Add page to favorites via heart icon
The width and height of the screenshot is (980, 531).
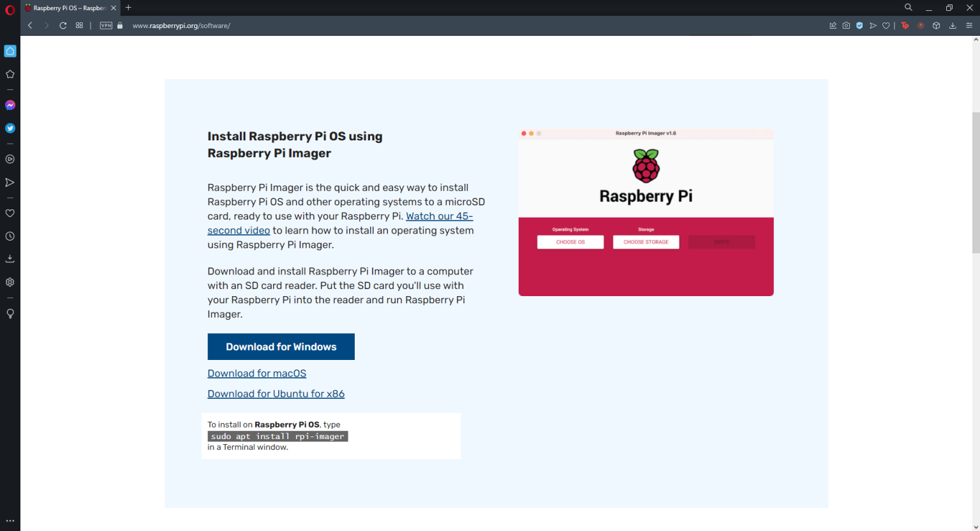coord(886,26)
